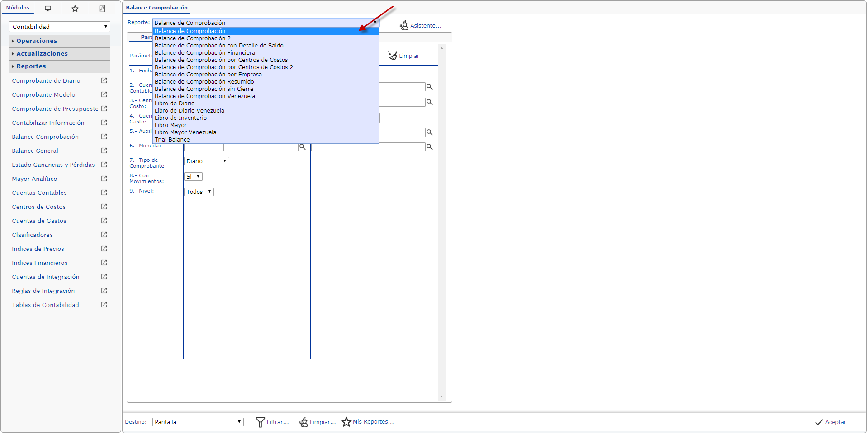Open Cuentas de Gastos external link icon

(104, 221)
